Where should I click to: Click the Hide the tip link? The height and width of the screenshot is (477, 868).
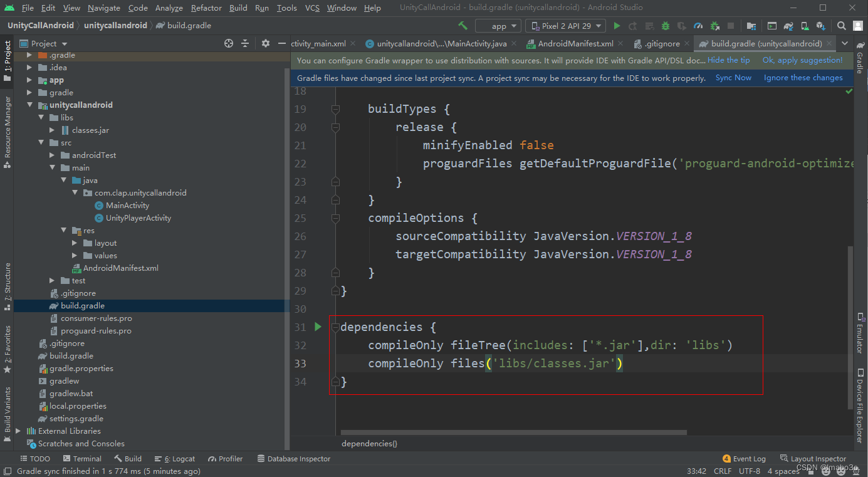coord(728,60)
